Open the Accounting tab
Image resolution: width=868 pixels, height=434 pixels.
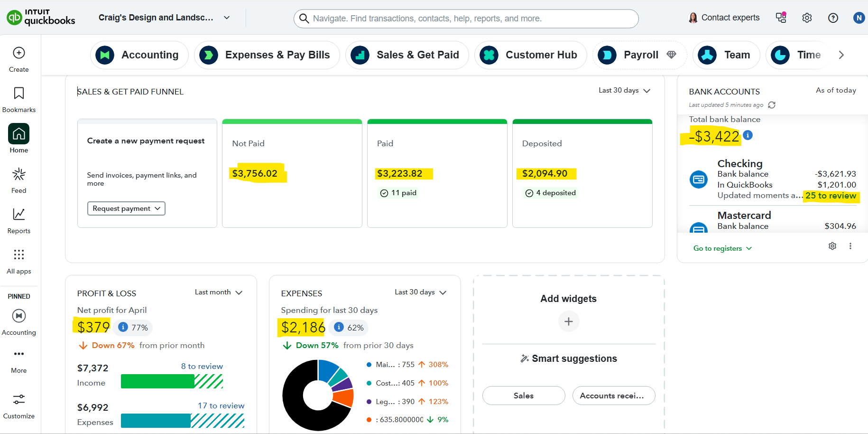139,55
